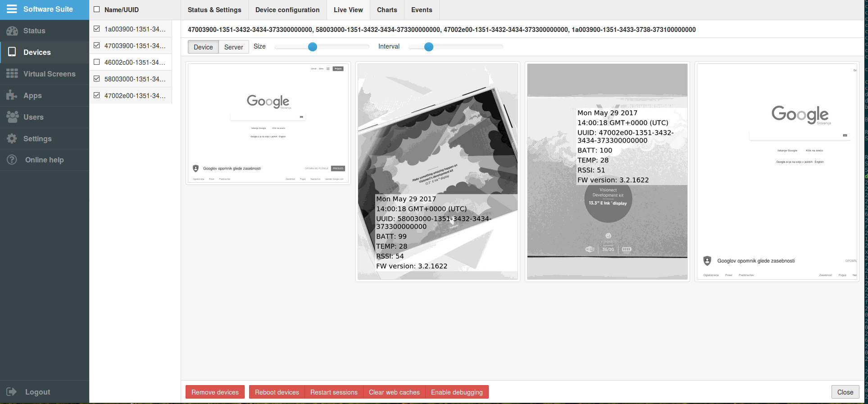The width and height of the screenshot is (868, 404).
Task: Open Virtual Screens in the sidebar
Action: click(45, 74)
